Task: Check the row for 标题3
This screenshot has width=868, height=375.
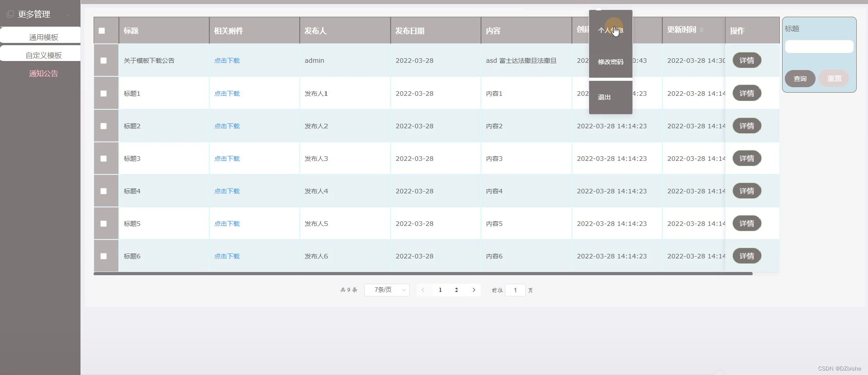Action: coord(104,159)
